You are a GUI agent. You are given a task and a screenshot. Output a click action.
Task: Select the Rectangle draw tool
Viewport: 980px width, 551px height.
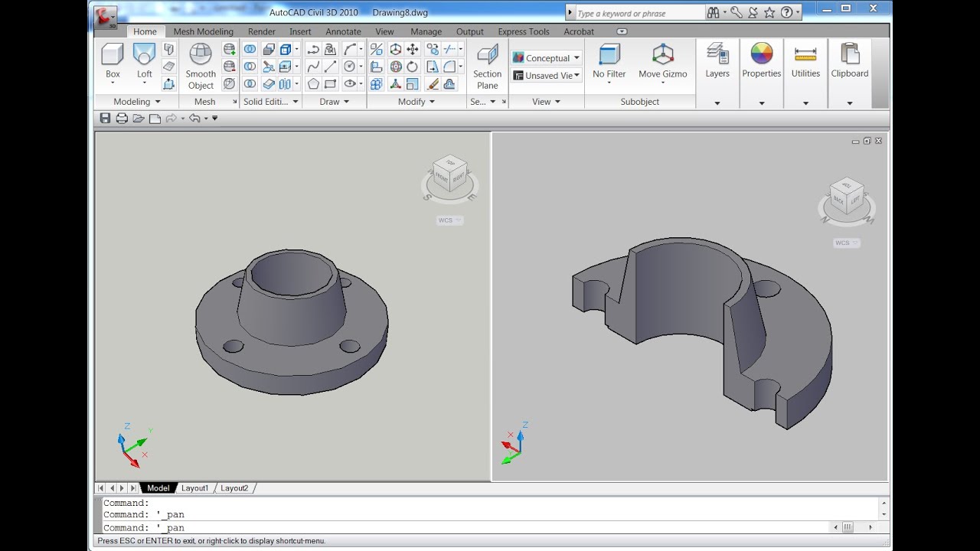tap(331, 84)
